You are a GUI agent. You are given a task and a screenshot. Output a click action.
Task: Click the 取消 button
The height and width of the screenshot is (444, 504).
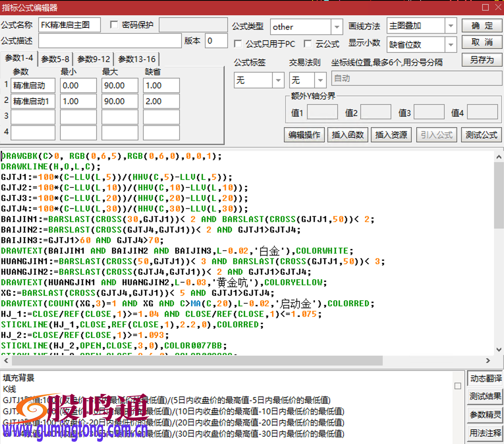[x=482, y=42]
